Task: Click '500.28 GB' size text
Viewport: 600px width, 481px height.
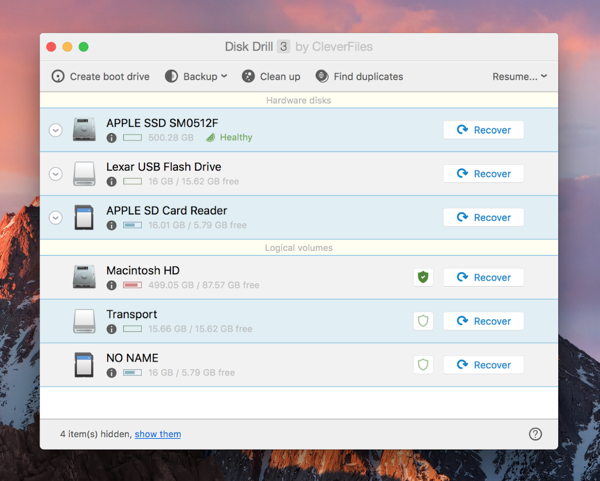Action: tap(171, 138)
